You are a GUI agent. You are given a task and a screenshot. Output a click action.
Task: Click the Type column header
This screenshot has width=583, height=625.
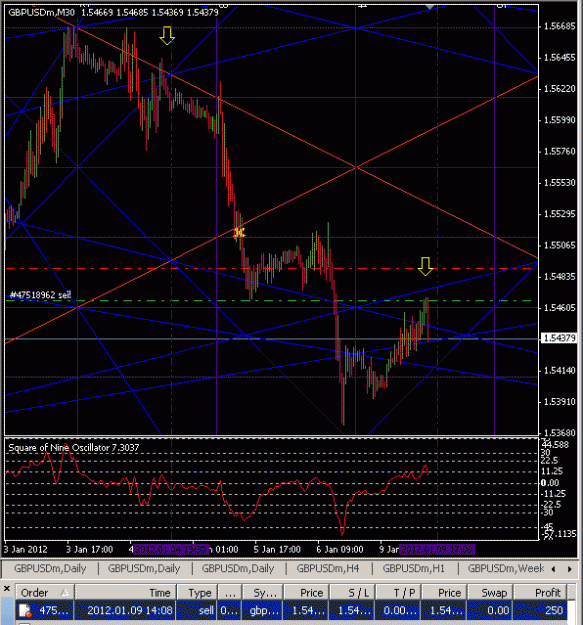click(197, 593)
